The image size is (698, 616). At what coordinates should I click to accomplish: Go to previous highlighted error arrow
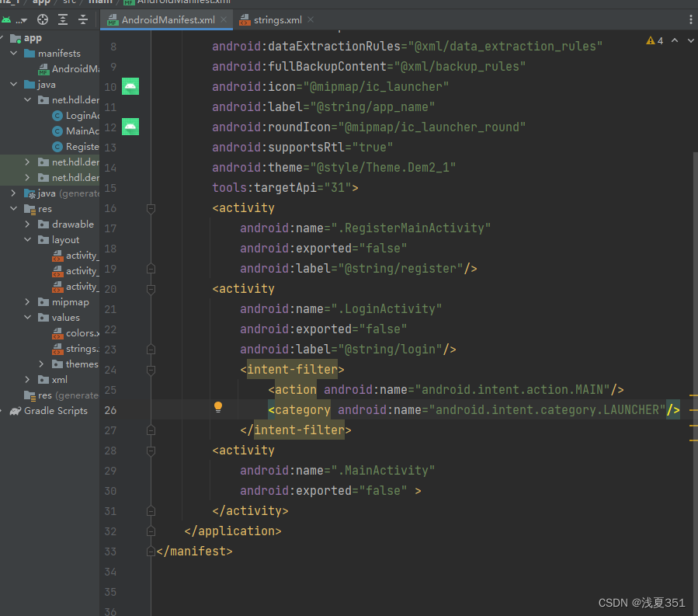click(x=675, y=40)
